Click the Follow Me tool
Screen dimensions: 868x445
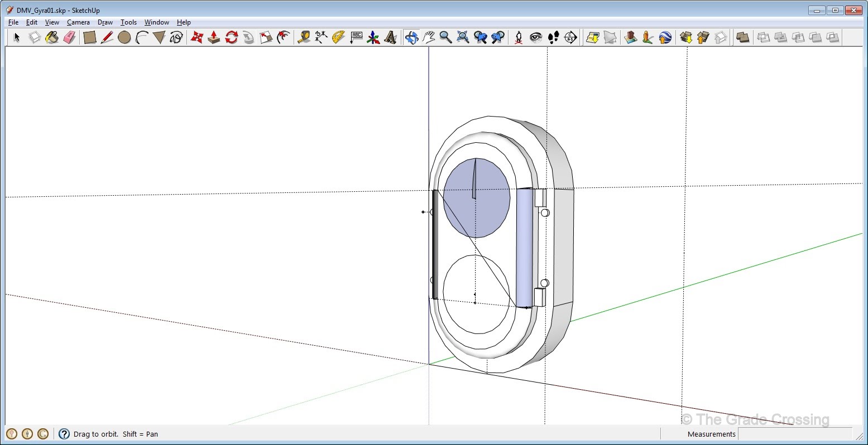point(249,37)
